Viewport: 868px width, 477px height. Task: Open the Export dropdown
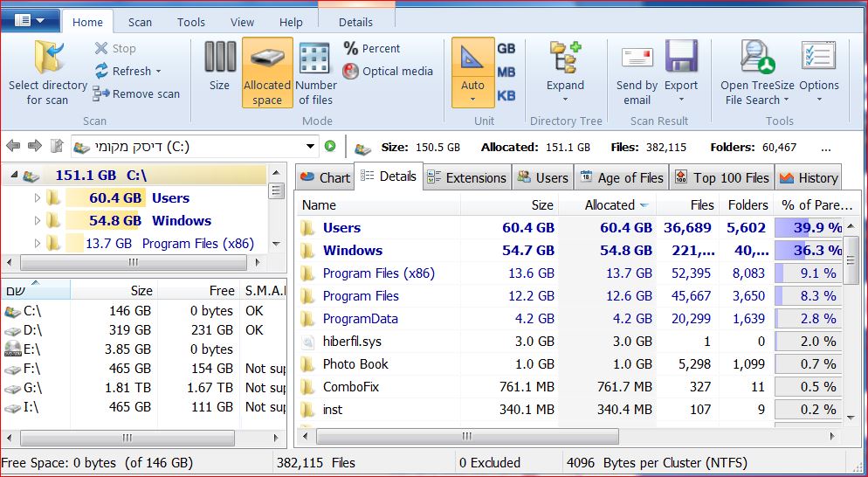click(x=681, y=73)
